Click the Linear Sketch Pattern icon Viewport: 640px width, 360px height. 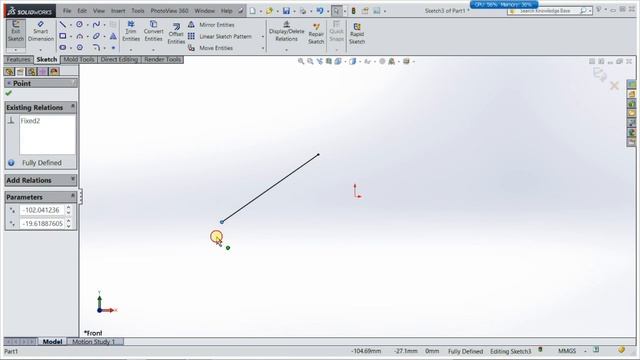pos(191,36)
